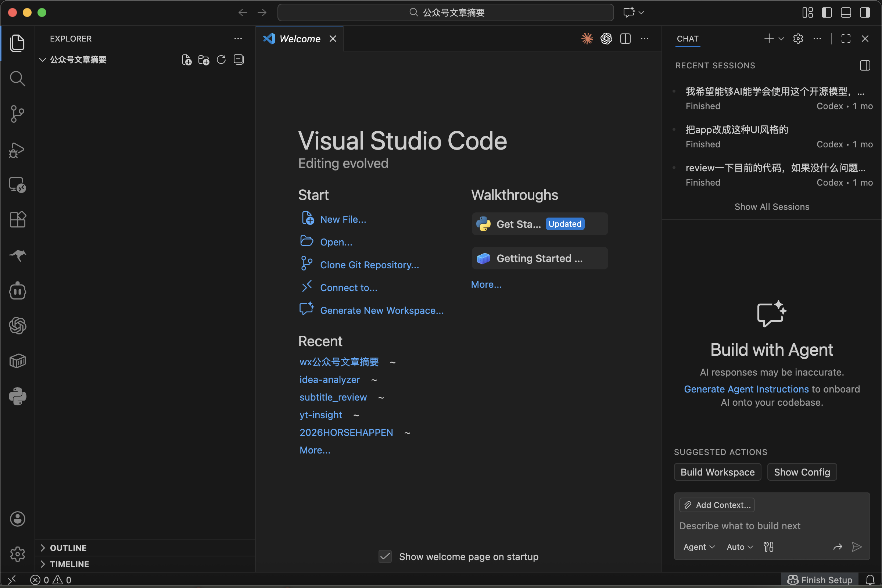Open notifications bell in status bar
This screenshot has height=588, width=882.
point(870,580)
